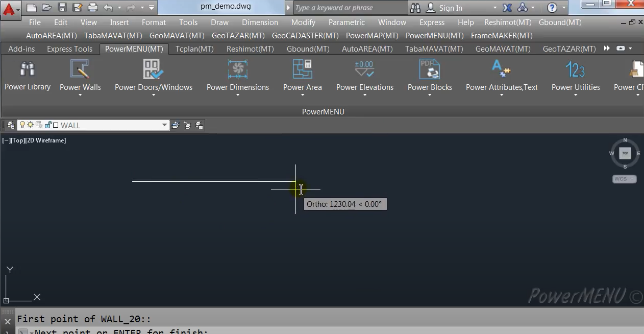Image resolution: width=644 pixels, height=334 pixels.
Task: Open Power Attributes,Text tool
Action: pos(502,77)
